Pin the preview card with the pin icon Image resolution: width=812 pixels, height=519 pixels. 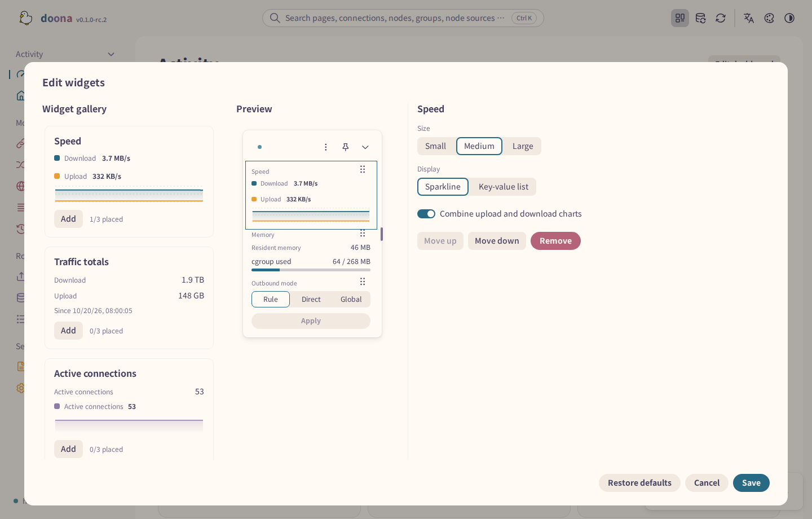(346, 147)
